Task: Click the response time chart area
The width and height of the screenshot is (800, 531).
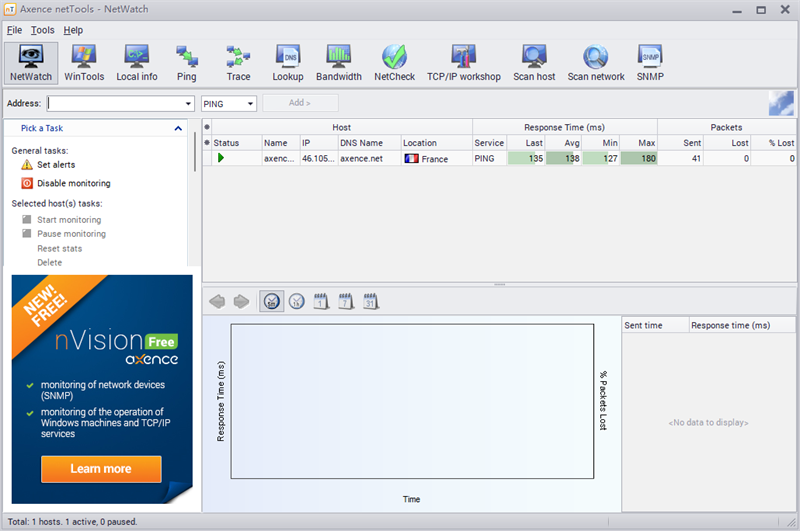Action: (x=412, y=401)
